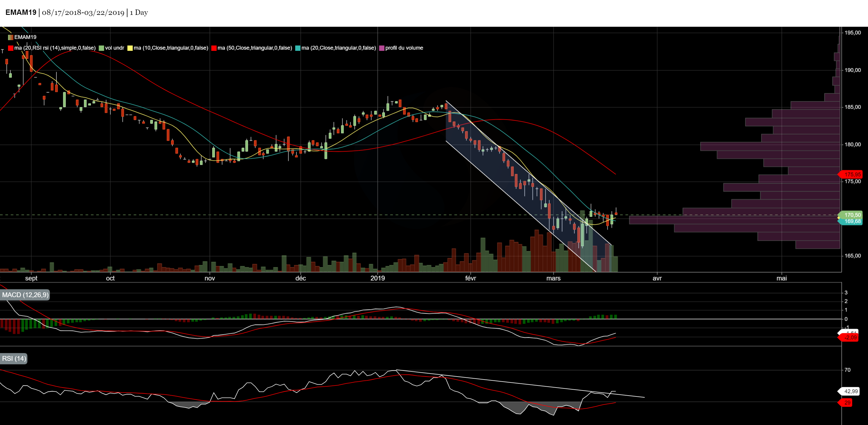The image size is (868, 425).
Task: Click purple swatch for profil du volume
Action: (382, 48)
